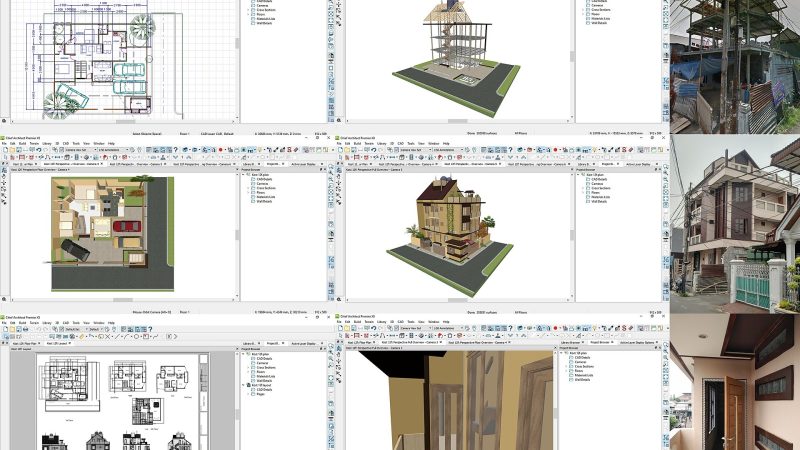Collapse Kost 125 plan node in middle-left Project Browser
Image resolution: width=800 pixels, height=450 pixels.
click(x=244, y=175)
